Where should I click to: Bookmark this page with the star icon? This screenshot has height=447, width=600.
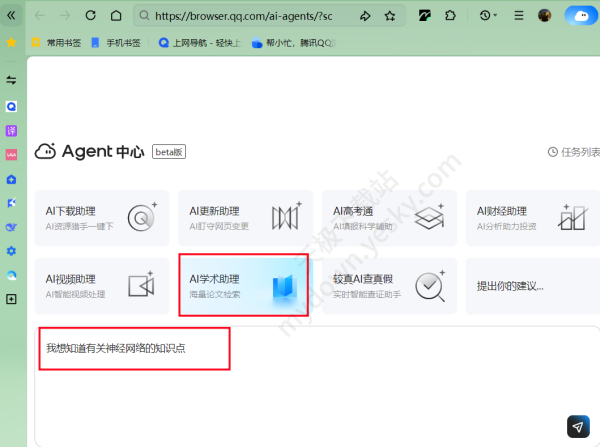click(x=388, y=16)
